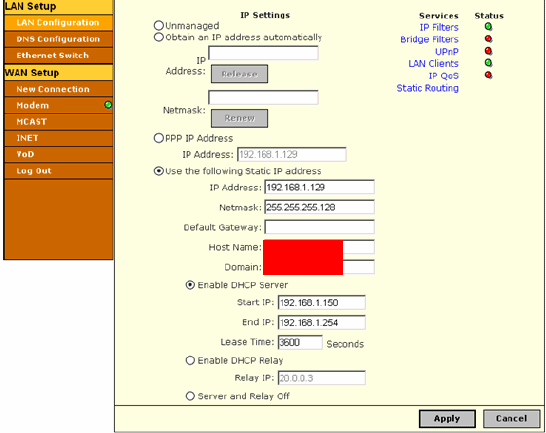Open Ethernet Switch in the sidebar

pyautogui.click(x=58, y=55)
